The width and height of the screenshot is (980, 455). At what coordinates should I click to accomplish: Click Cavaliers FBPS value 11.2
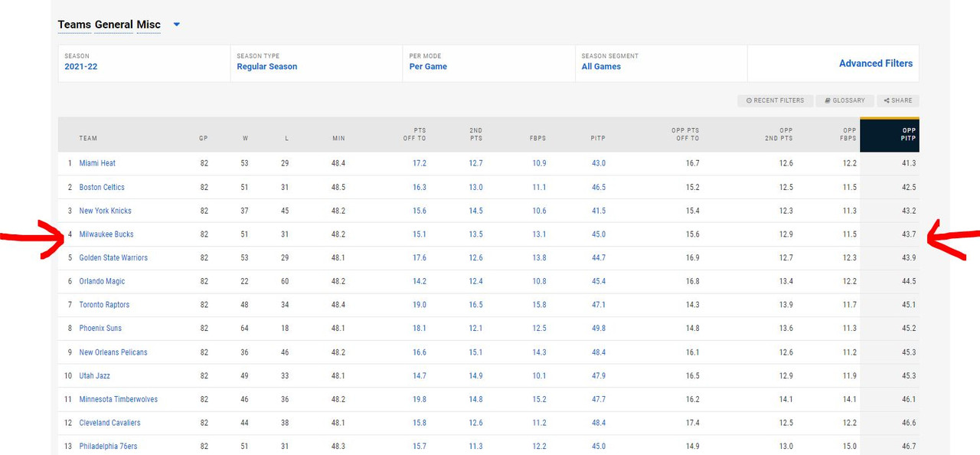539,423
